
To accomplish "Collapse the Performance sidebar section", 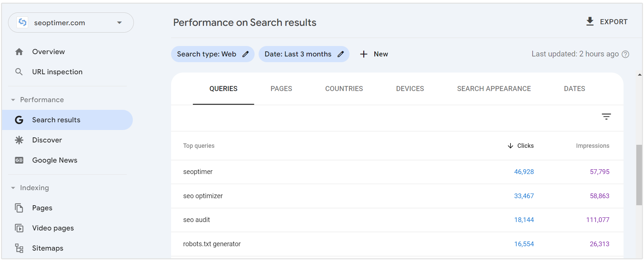I will coord(13,100).
